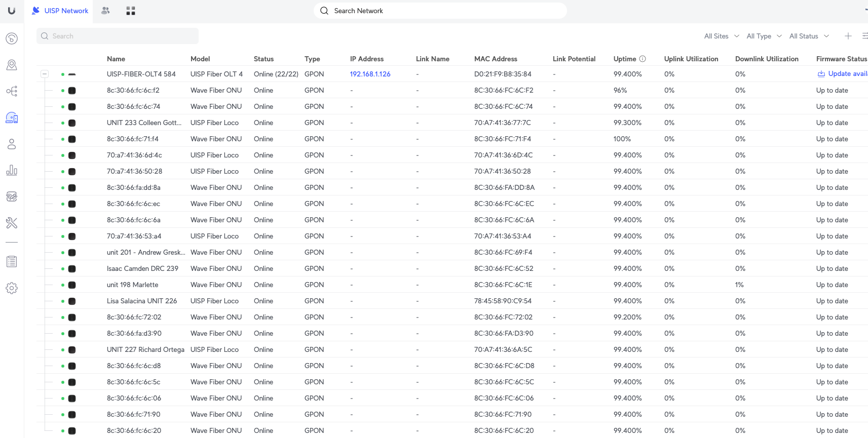Focus the Search Network field

(x=440, y=11)
